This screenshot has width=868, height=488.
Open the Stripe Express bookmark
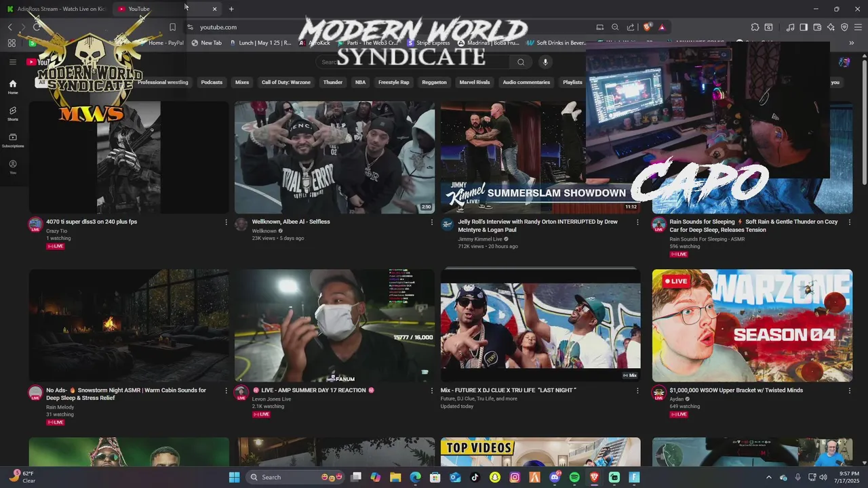(x=429, y=43)
